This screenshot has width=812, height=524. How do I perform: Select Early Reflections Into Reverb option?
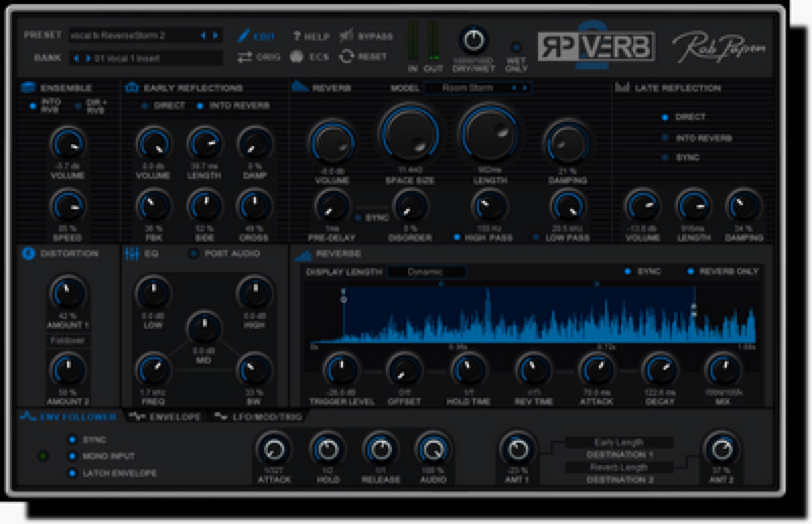click(200, 106)
